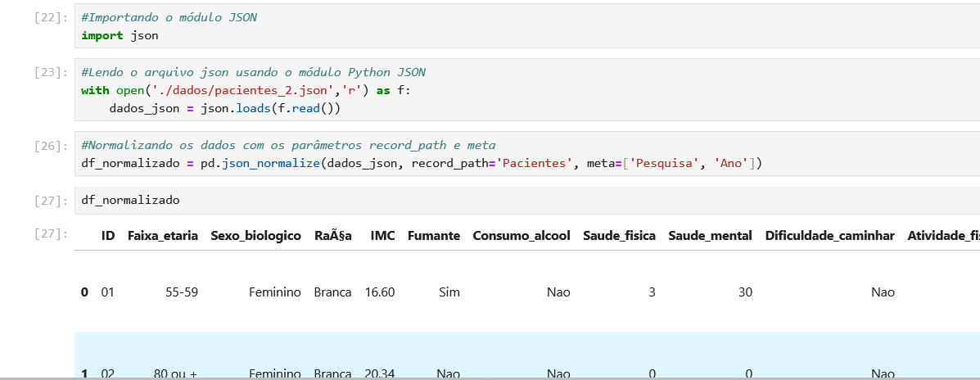This screenshot has height=380, width=980.
Task: Click the comment '#Importando o módulo JSON'
Action: point(169,17)
